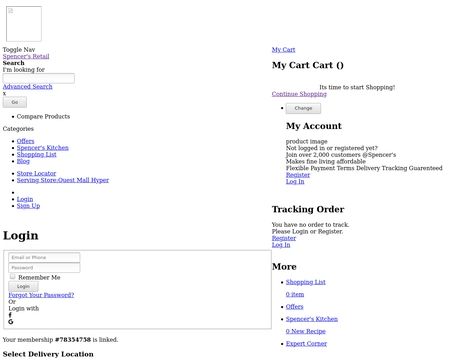Click Register under My Account
This screenshot has width=450, height=360.
tap(298, 175)
